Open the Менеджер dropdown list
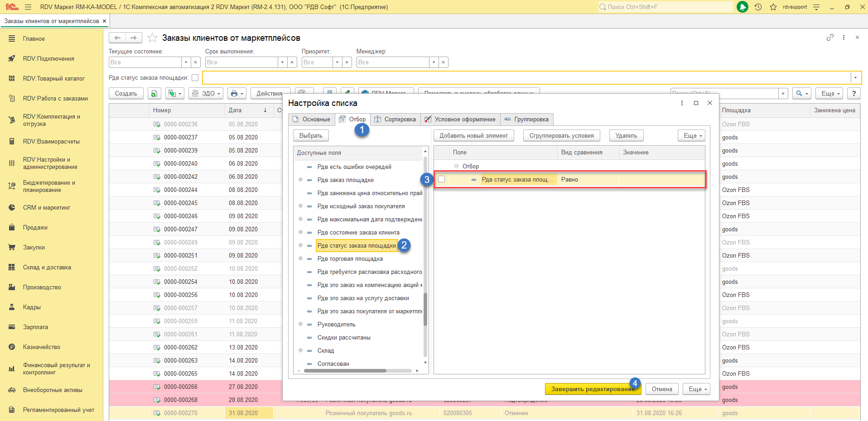This screenshot has height=421, width=868. click(434, 62)
